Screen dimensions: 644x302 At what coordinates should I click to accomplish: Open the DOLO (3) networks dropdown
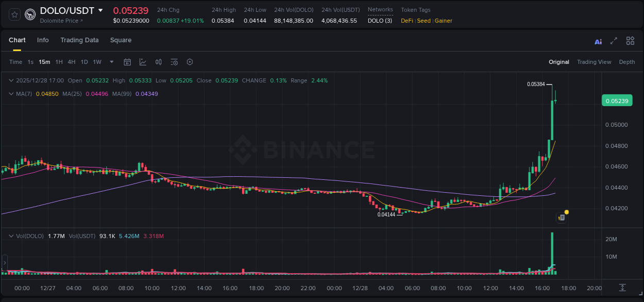click(x=380, y=21)
